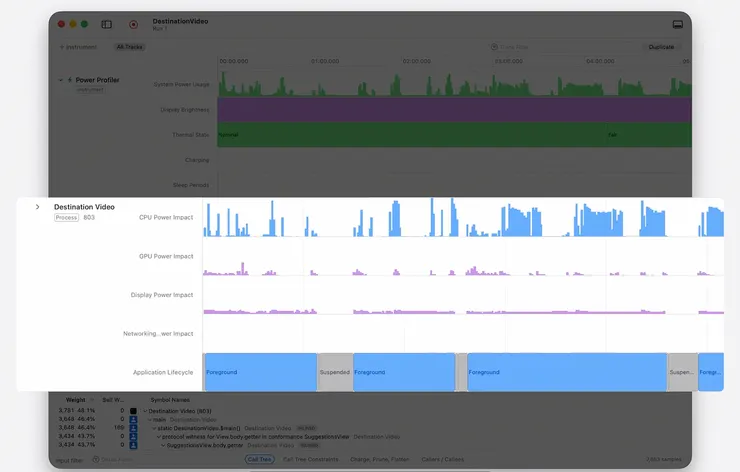Expand the Destination Video process track
This screenshot has height=472, width=740.
coord(37,207)
